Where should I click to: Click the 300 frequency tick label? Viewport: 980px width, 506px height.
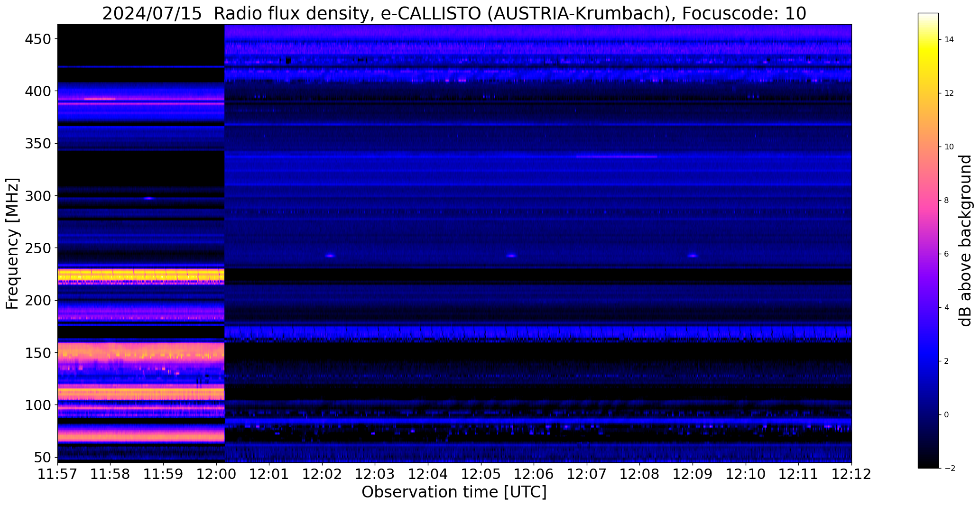pyautogui.click(x=37, y=196)
